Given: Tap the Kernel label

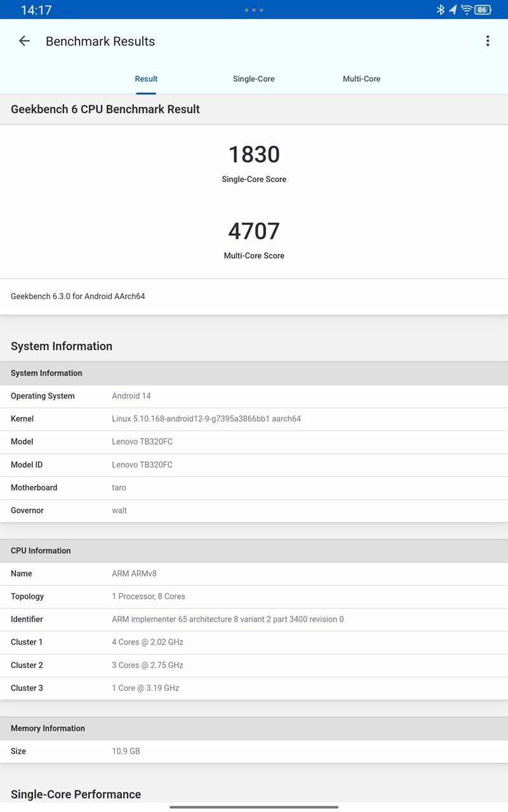Looking at the screenshot, I should coord(22,419).
